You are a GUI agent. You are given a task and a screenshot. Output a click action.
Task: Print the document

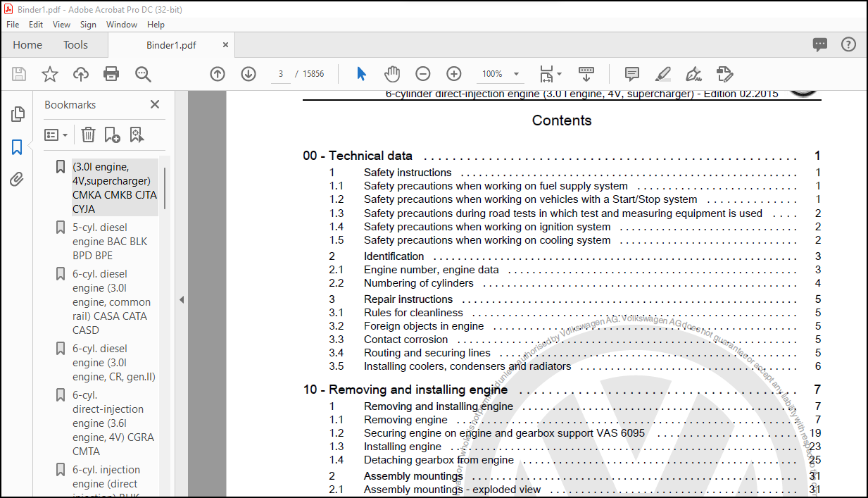click(111, 74)
